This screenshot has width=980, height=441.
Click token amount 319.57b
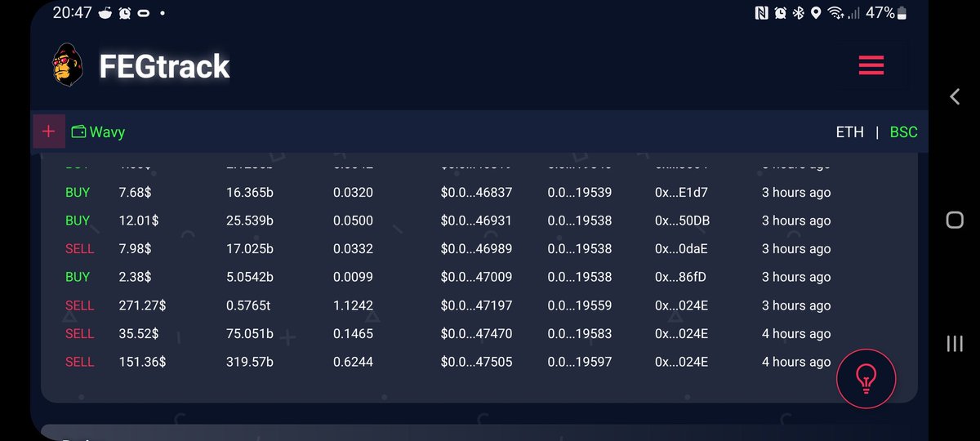point(249,362)
